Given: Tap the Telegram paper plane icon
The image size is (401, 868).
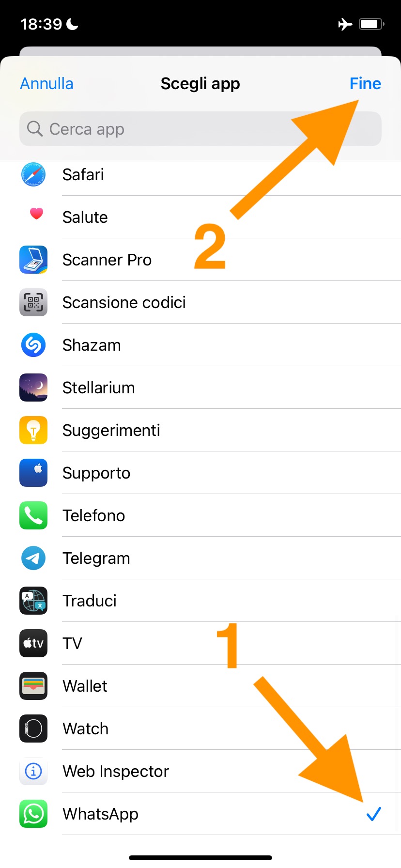Looking at the screenshot, I should pyautogui.click(x=33, y=558).
